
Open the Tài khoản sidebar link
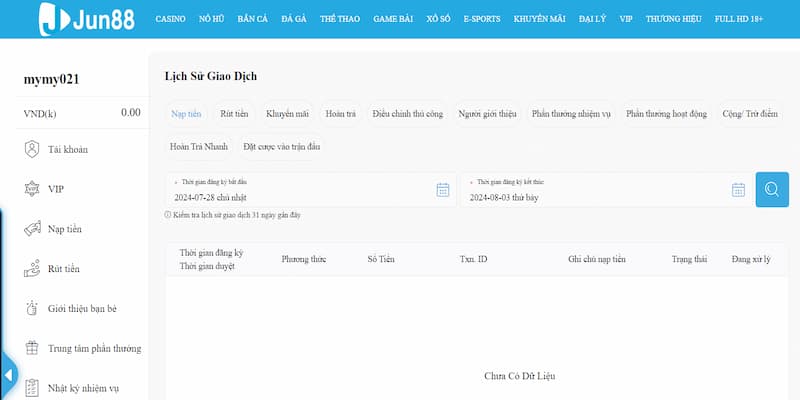tap(68, 149)
